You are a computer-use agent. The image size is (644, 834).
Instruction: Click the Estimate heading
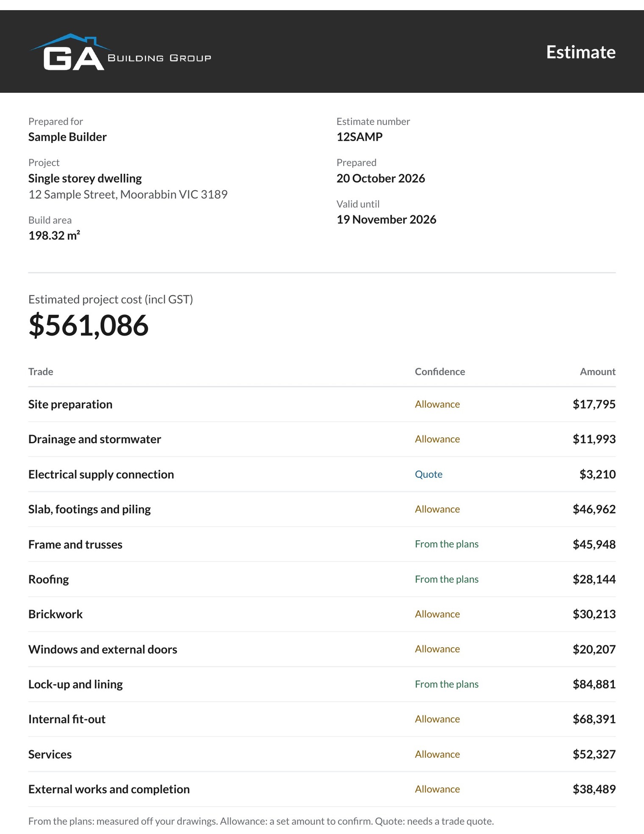580,52
